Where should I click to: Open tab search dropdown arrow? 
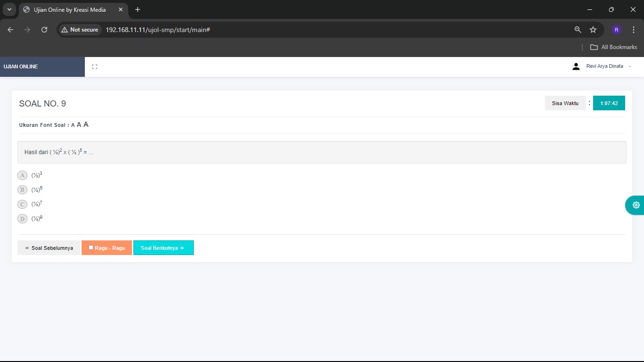(x=9, y=9)
